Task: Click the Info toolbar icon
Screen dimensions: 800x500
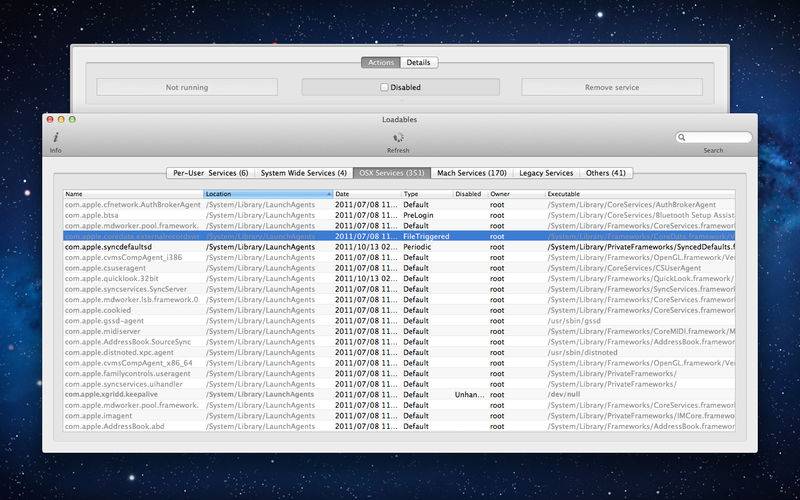Action: pos(56,138)
